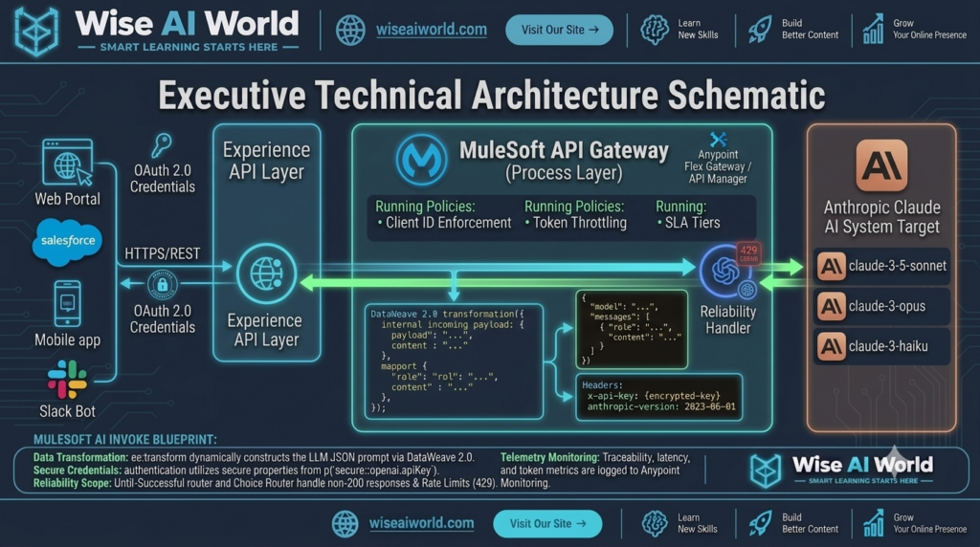Click the SMART LEARNING STARTS HERE header tagline

[x=189, y=48]
